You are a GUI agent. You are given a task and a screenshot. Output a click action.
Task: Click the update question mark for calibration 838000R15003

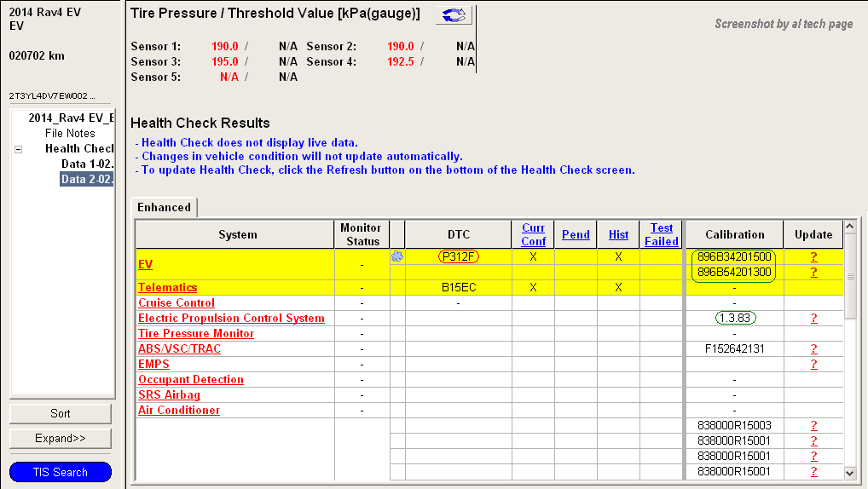click(813, 425)
